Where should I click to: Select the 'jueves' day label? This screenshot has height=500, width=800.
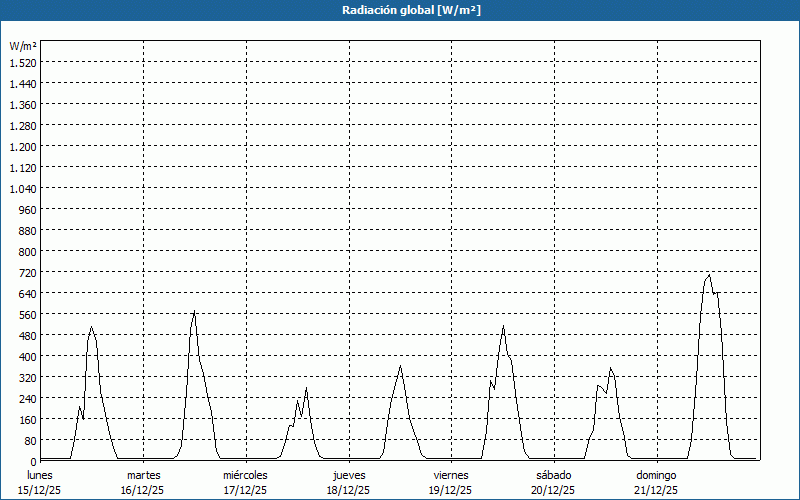pyautogui.click(x=349, y=475)
